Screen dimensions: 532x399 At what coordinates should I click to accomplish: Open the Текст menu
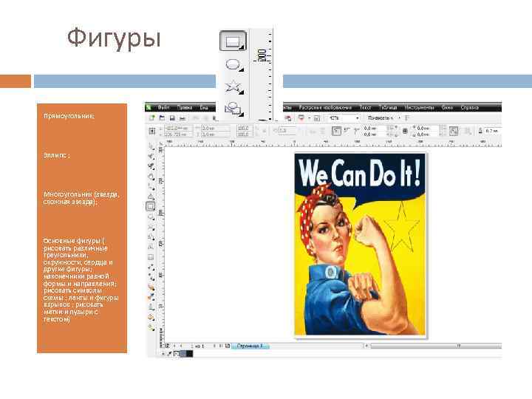(x=365, y=107)
